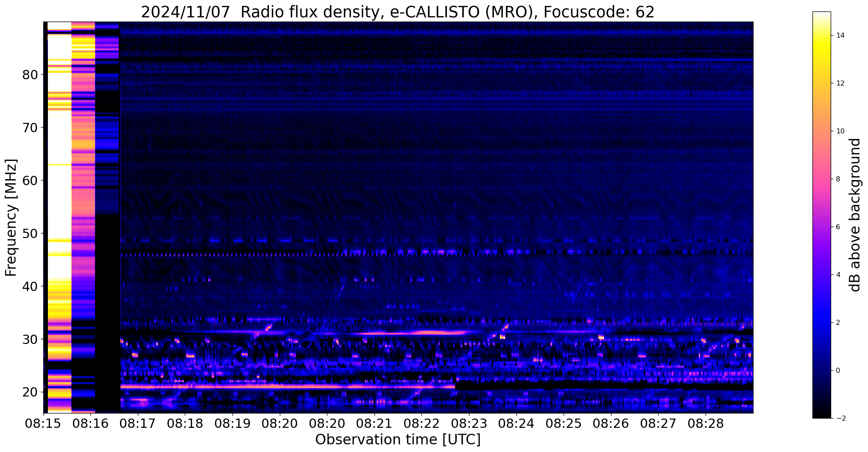This screenshot has height=452, width=868.
Task: Click the 'Observation time [UTC]' x-axis label
Action: coord(398,440)
